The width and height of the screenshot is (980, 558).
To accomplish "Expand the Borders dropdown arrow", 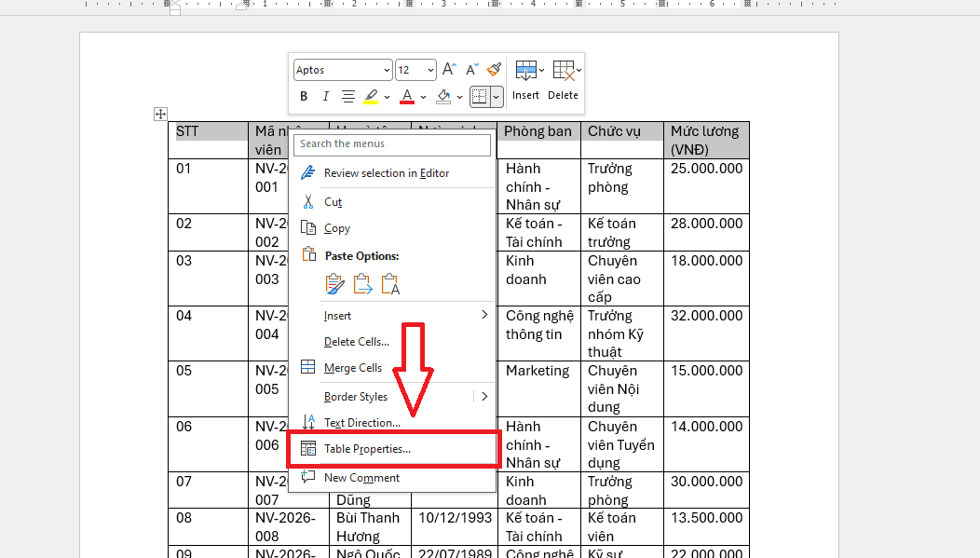I will coord(497,97).
